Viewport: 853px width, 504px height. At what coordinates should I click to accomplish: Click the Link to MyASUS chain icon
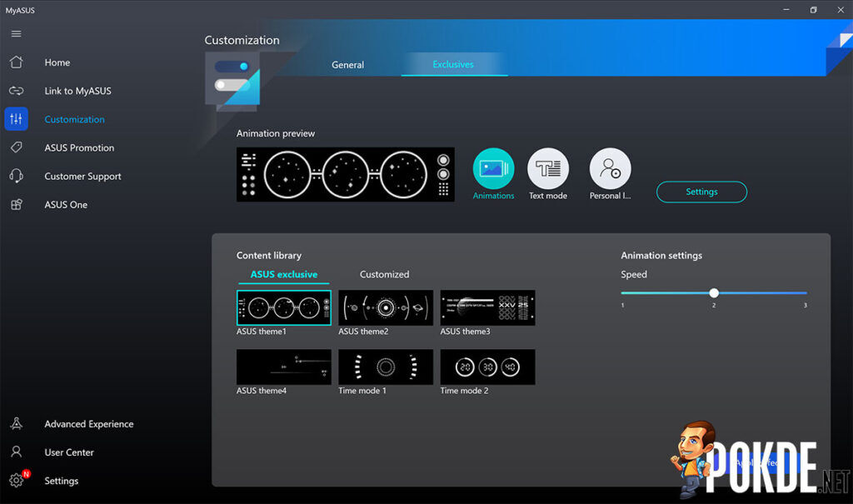click(x=17, y=90)
